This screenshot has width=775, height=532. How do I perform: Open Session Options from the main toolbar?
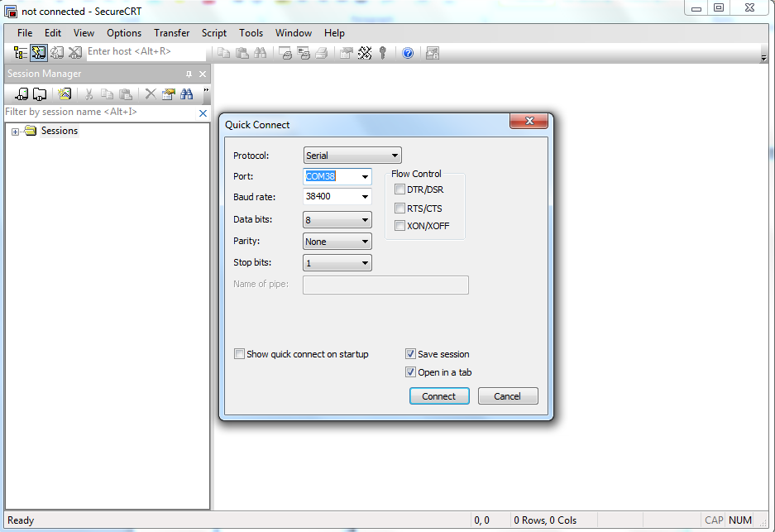click(347, 53)
